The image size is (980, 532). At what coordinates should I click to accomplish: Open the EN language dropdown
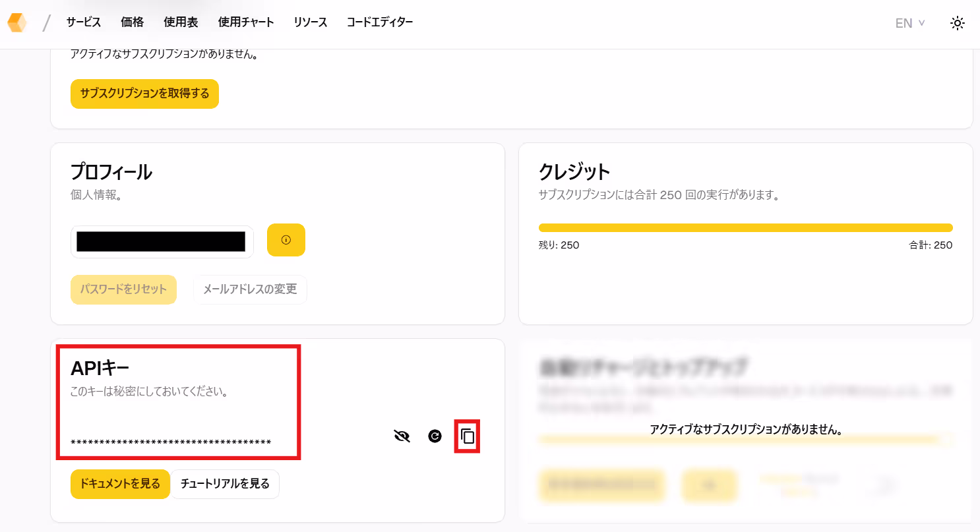click(x=910, y=23)
